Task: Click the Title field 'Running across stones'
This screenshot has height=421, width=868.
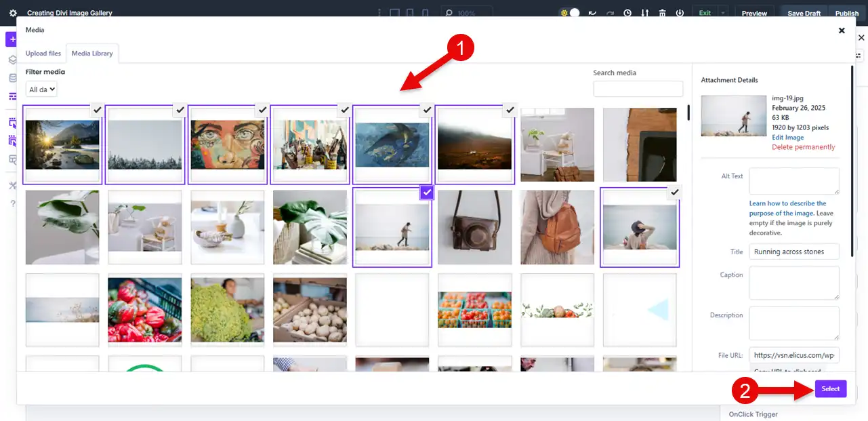Action: (794, 252)
